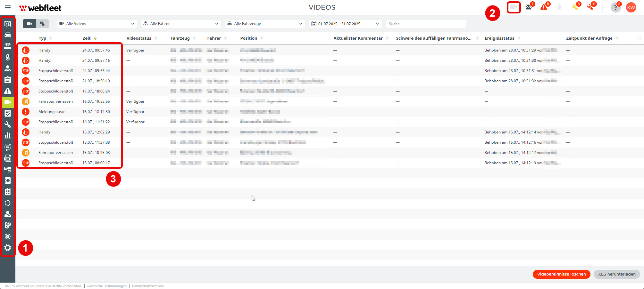Viewport: 644px width, 289px height.
Task: Switch to camera view with the left toggle
Action: click(x=29, y=23)
